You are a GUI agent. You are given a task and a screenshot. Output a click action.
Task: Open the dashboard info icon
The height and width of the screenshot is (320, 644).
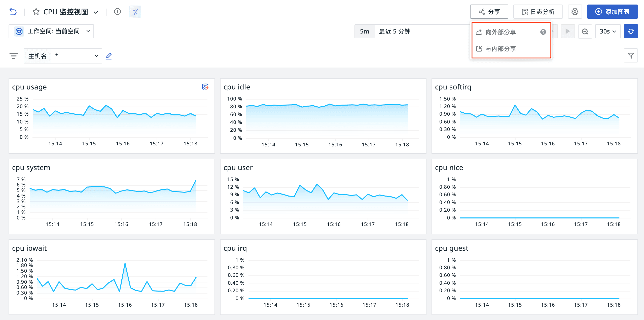coord(117,12)
